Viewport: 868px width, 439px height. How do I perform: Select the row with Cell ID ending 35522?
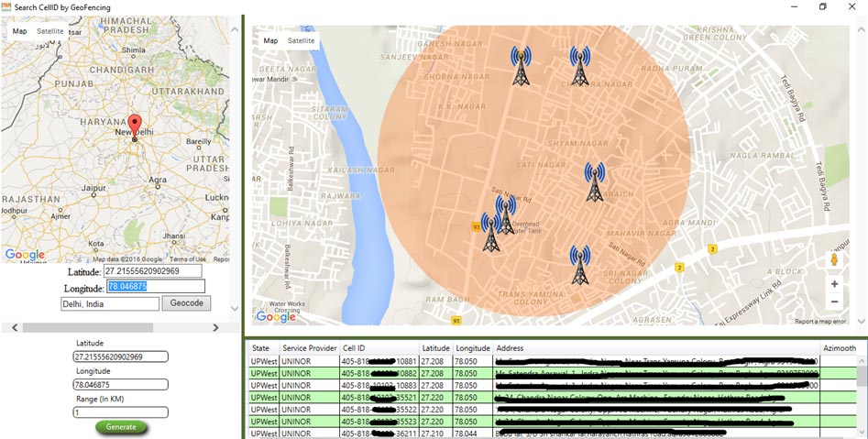pyautogui.click(x=553, y=410)
